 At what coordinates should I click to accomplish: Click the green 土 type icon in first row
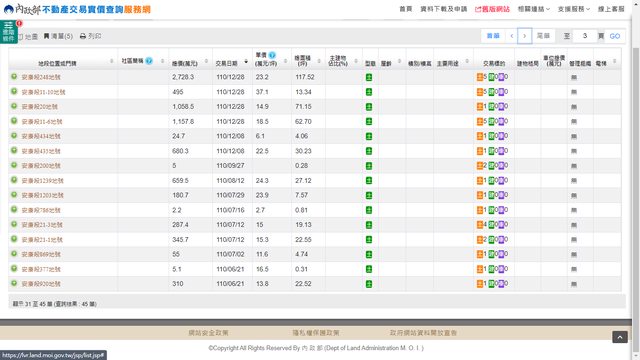(369, 77)
